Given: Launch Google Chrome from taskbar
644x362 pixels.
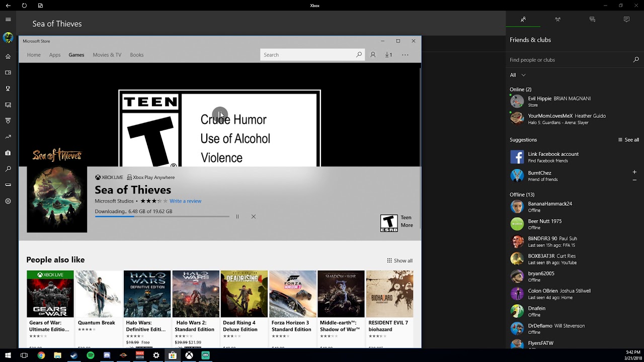Looking at the screenshot, I should pyautogui.click(x=41, y=355).
